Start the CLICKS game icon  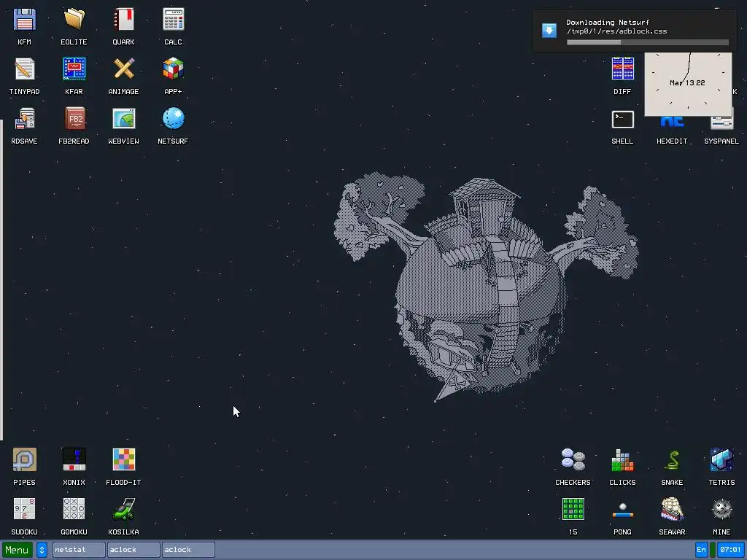point(622,459)
